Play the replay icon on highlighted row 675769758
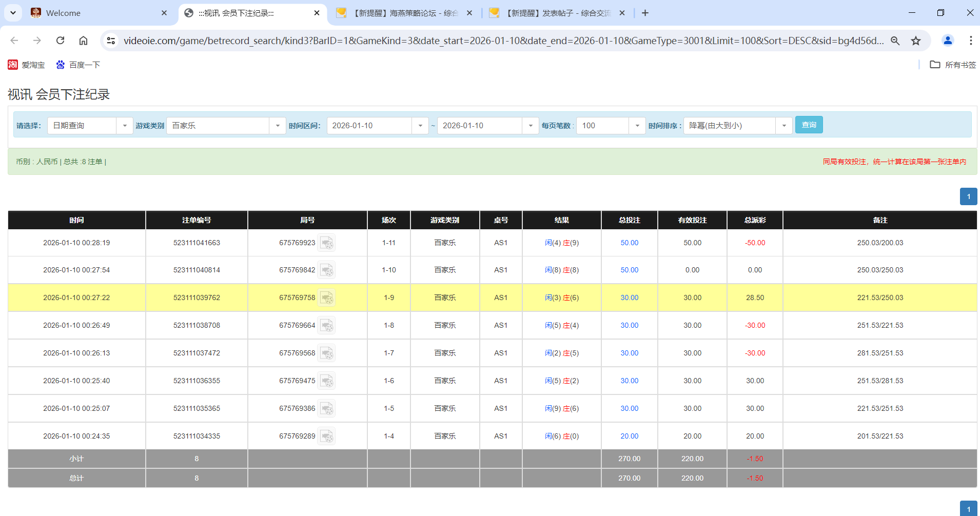This screenshot has width=980, height=516. pyautogui.click(x=327, y=297)
